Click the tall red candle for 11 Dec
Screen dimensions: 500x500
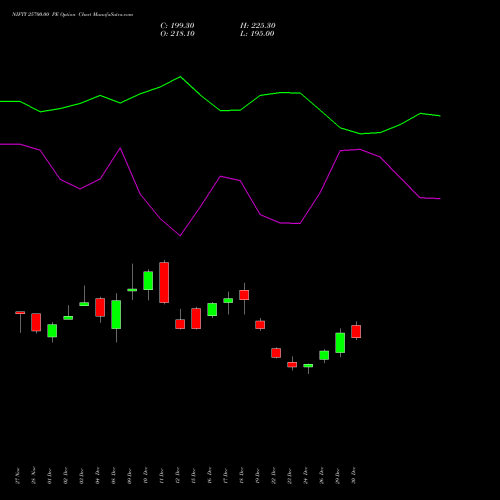[164, 283]
